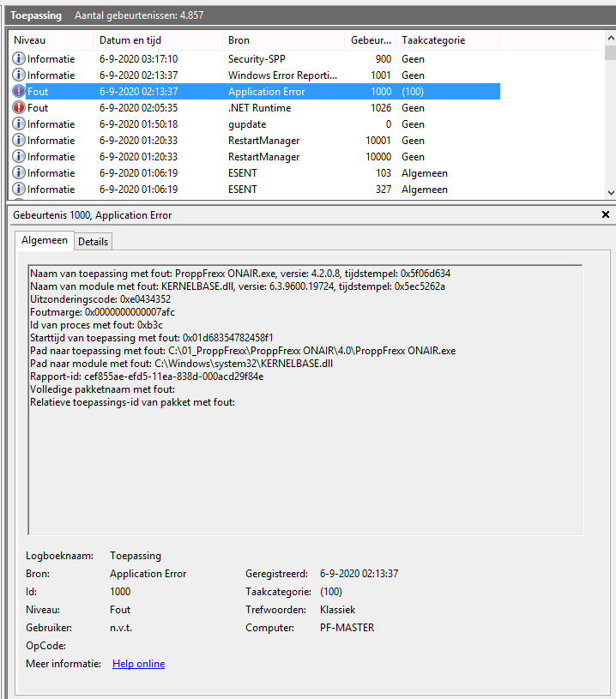This screenshot has height=699, width=616.
Task: Click the event list scrollbar up arrow
Action: coord(610,39)
